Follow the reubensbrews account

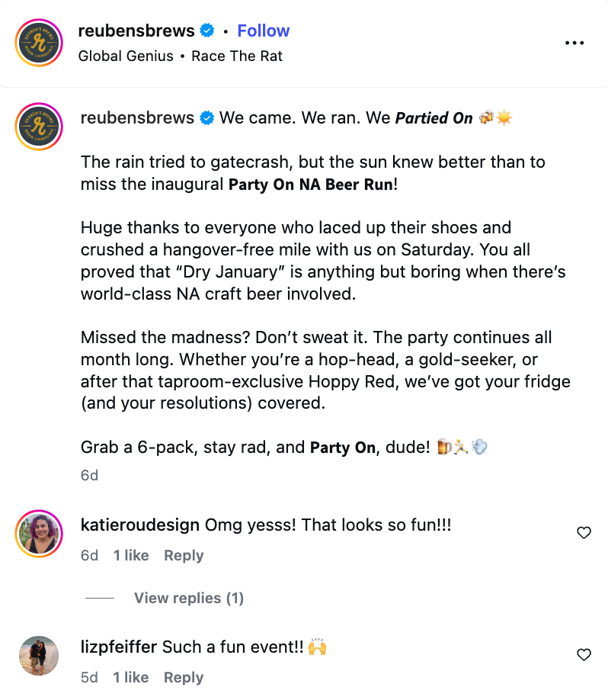[x=263, y=31]
